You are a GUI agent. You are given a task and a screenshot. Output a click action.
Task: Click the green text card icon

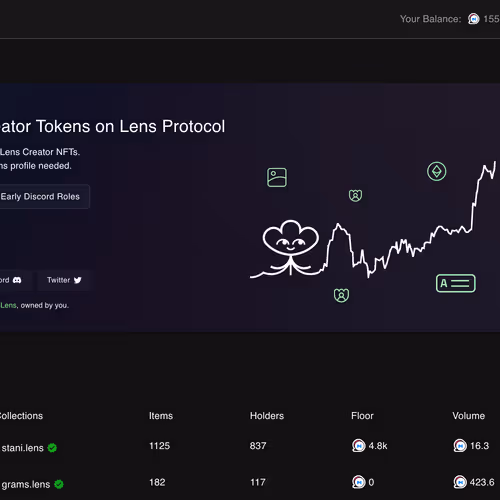click(456, 283)
